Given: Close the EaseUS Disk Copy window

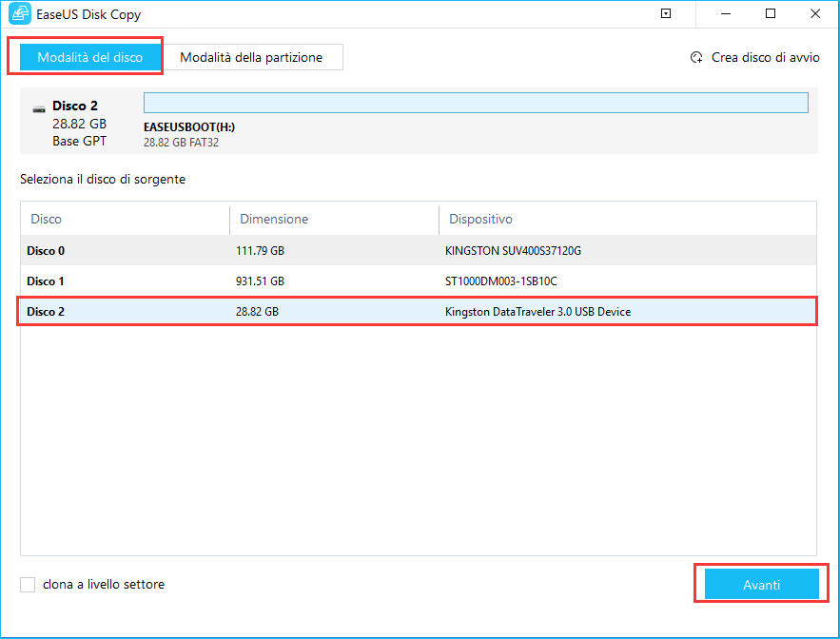Looking at the screenshot, I should 815,14.
